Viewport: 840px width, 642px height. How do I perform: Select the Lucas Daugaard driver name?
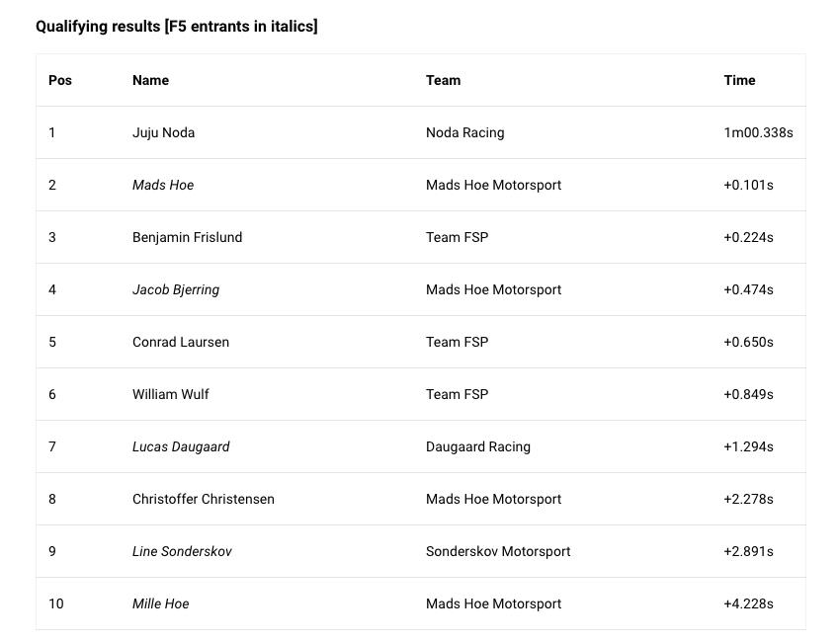point(181,446)
